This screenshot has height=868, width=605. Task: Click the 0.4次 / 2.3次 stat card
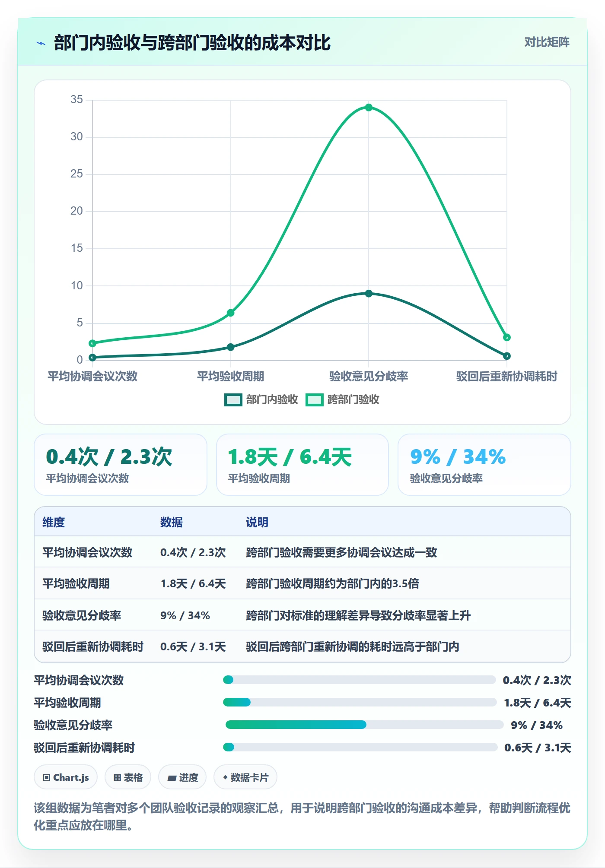121,465
